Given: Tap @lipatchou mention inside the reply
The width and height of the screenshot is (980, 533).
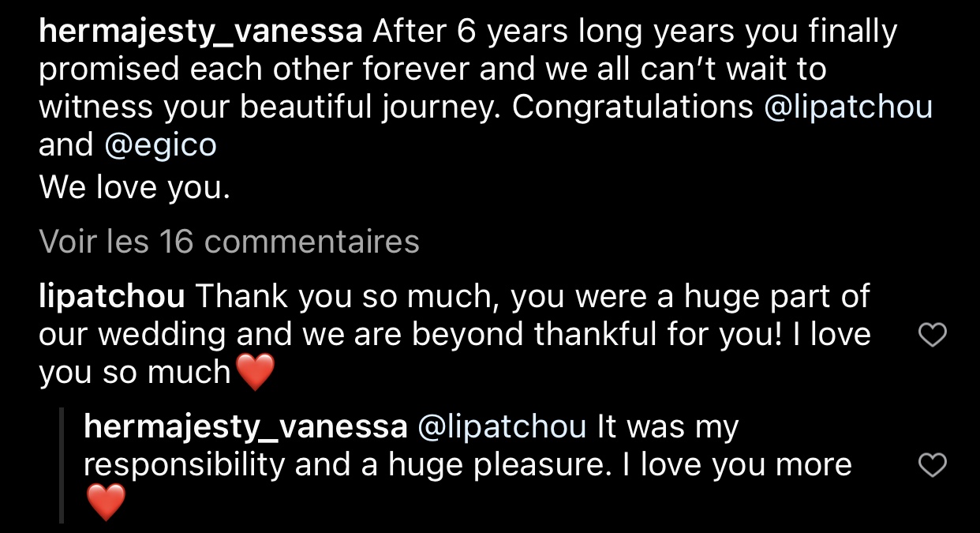Looking at the screenshot, I should click(x=501, y=426).
